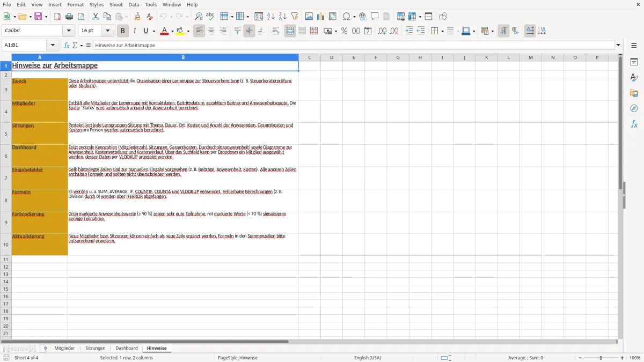
Task: Copy the selected cells
Action: click(107, 17)
